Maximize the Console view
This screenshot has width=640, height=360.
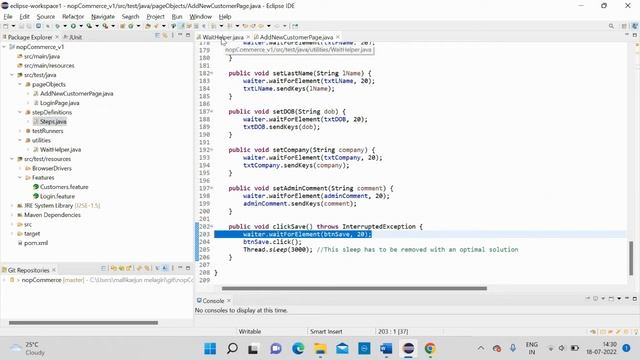point(635,298)
